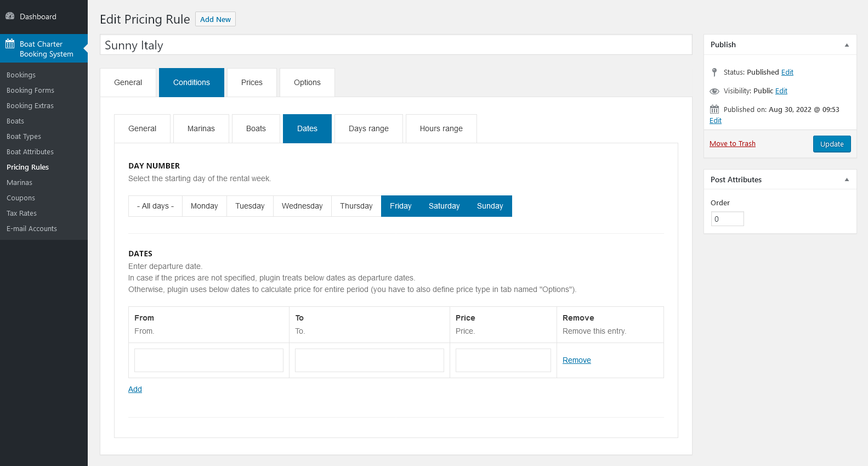Toggle Saturday starting day off
This screenshot has width=868, height=466.
tap(444, 206)
